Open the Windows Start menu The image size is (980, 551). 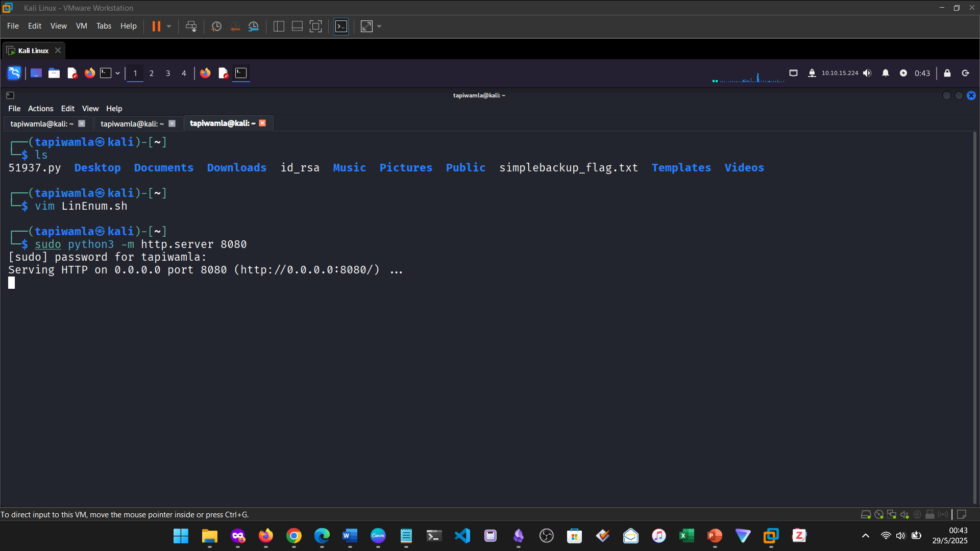pos(181,536)
